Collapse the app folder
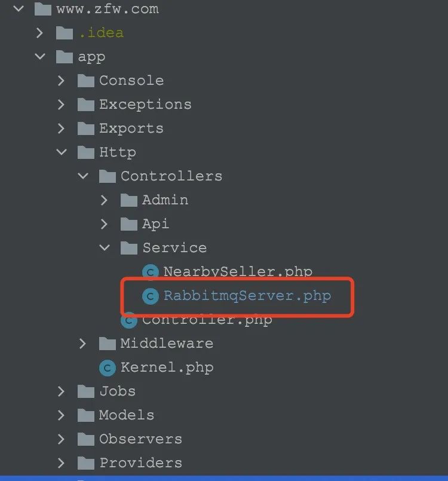The image size is (448, 481). (x=40, y=57)
